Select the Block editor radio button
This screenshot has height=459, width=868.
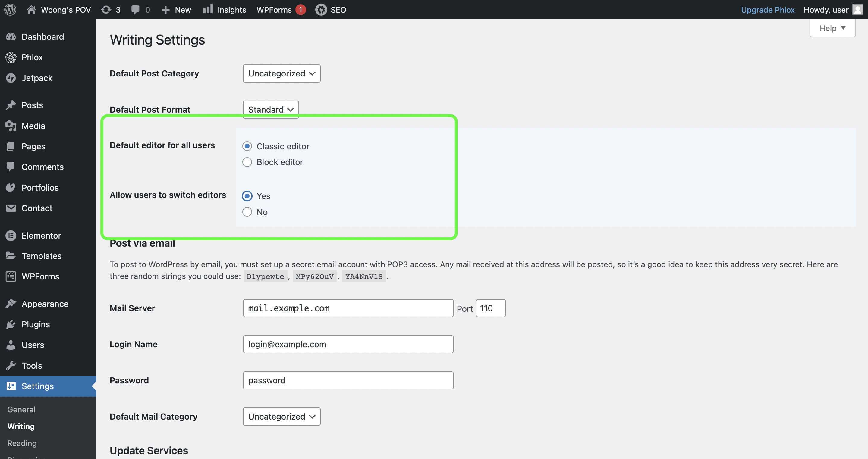pos(247,162)
